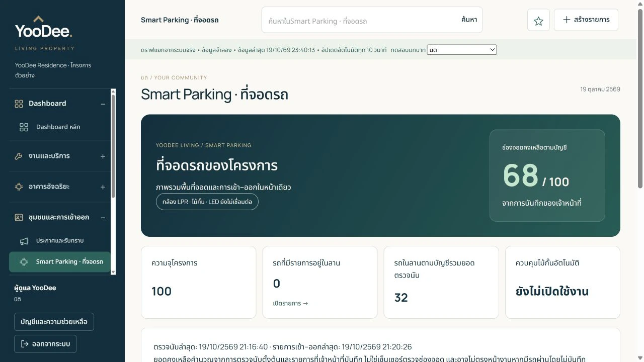The height and width of the screenshot is (362, 644).
Task: Click the Smart Parking · ที่จอดรถ top bar title
Action: pos(180,20)
